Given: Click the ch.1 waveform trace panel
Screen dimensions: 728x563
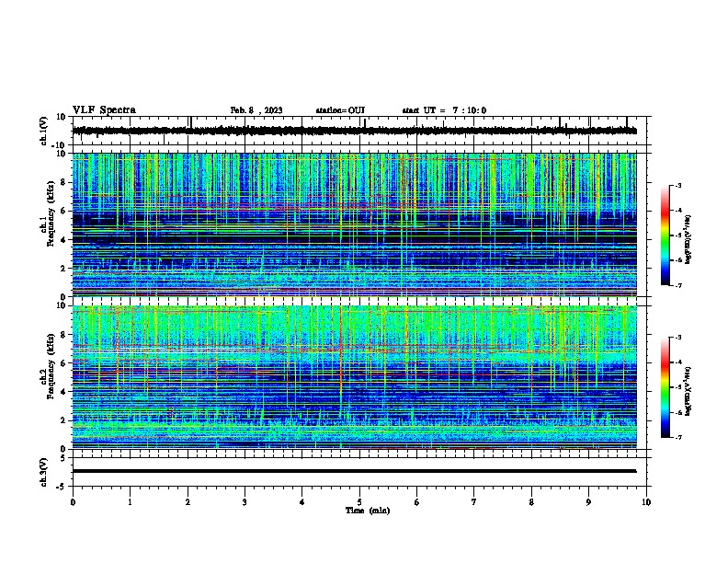Looking at the screenshot, I should [x=361, y=131].
